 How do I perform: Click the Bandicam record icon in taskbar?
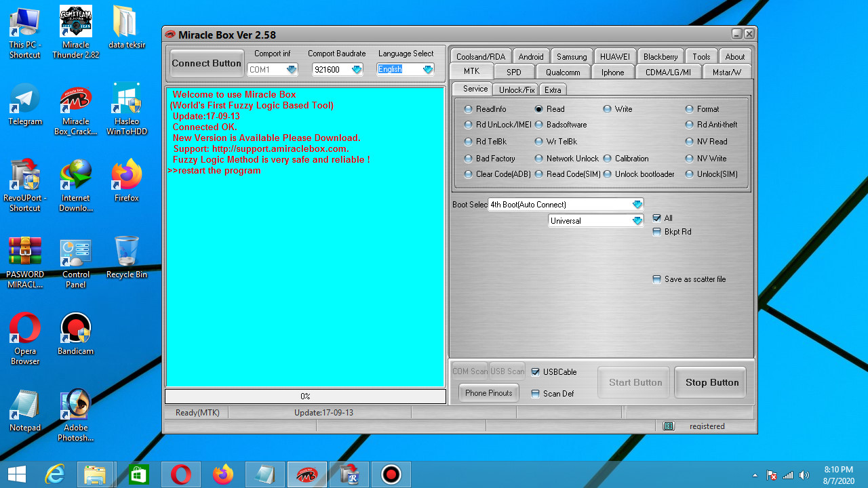pyautogui.click(x=391, y=474)
